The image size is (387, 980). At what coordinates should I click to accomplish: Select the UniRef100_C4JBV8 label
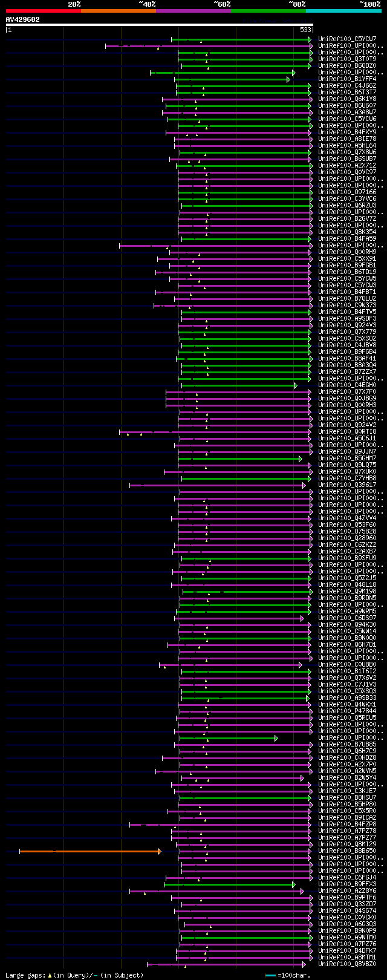tap(347, 345)
